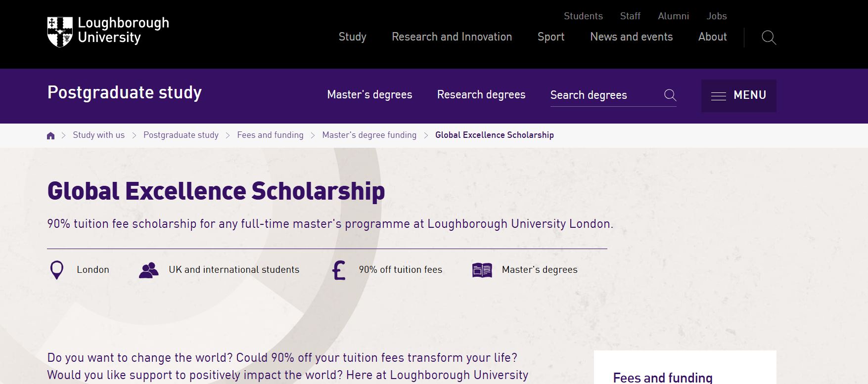Open the Study navigation menu
Viewport: 868px width, 384px height.
coord(352,37)
